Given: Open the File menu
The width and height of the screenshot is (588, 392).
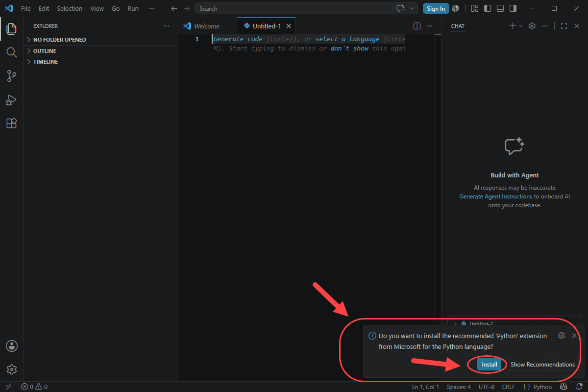Looking at the screenshot, I should (x=26, y=8).
